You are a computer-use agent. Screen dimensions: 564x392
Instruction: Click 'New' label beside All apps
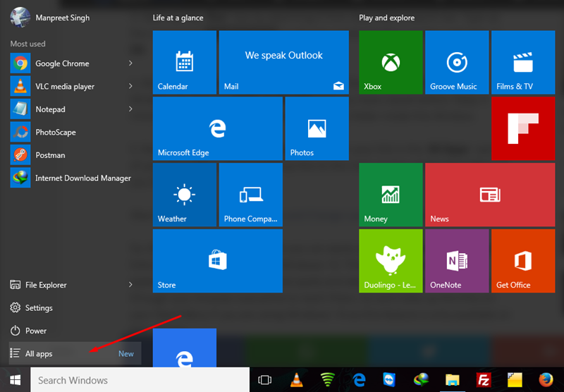(126, 354)
